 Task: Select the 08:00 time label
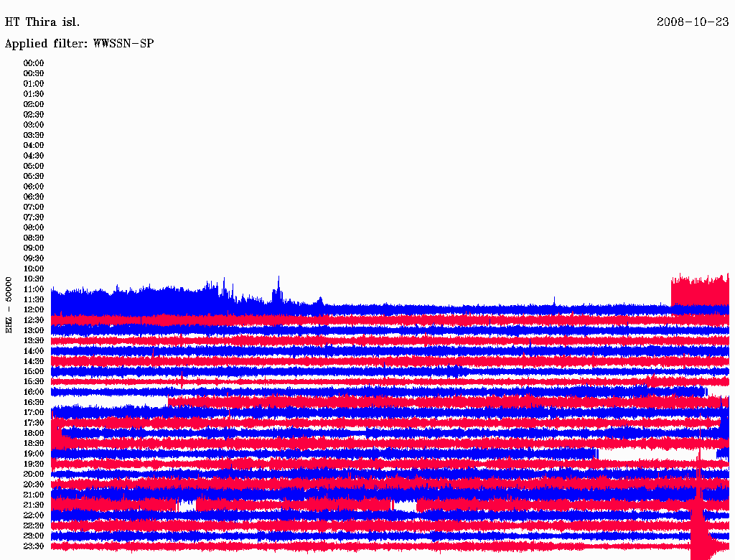coord(34,228)
